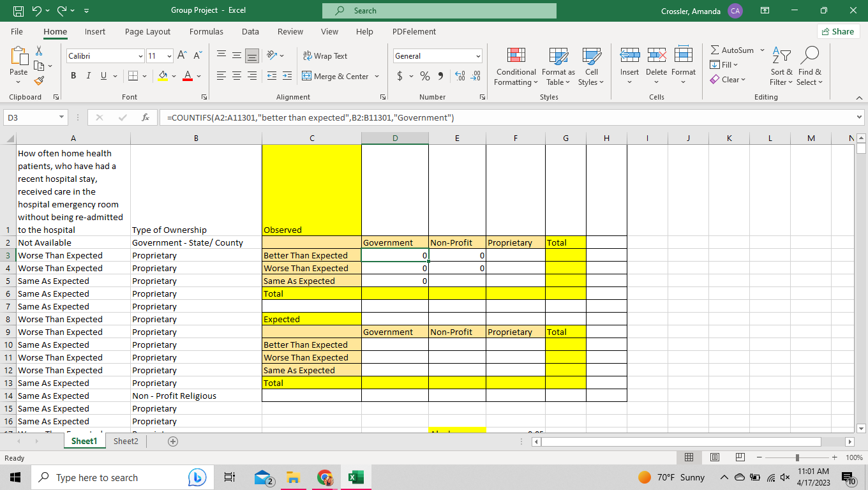
Task: Increase font size with larger A icon
Action: click(x=182, y=56)
